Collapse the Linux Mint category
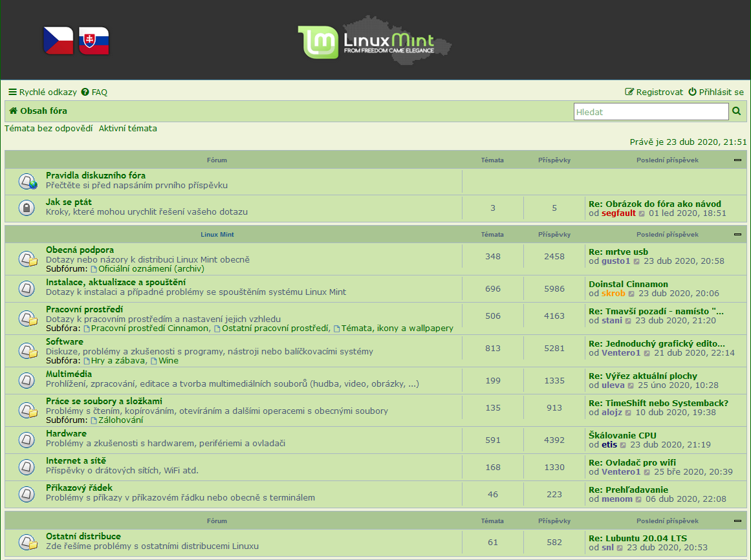 tap(737, 235)
